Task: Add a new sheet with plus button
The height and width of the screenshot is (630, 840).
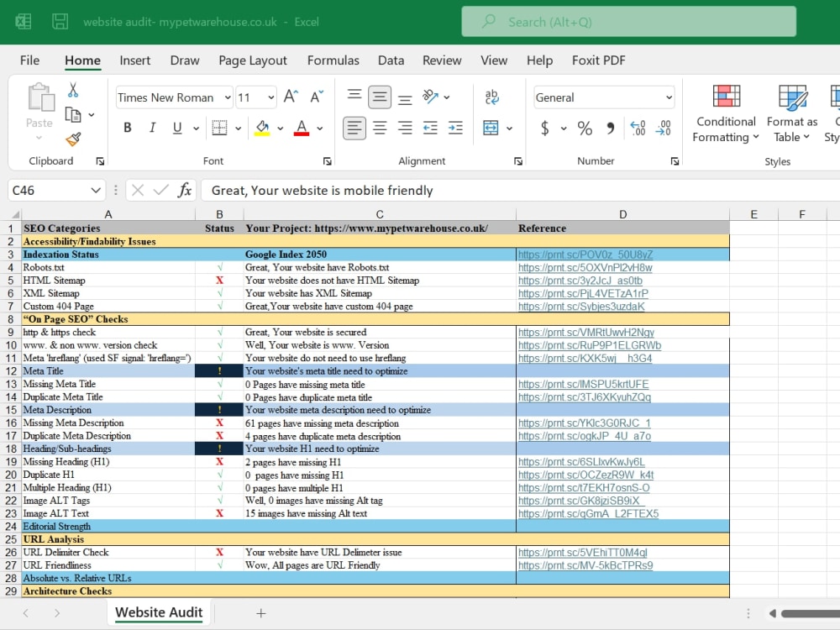Action: pos(261,613)
